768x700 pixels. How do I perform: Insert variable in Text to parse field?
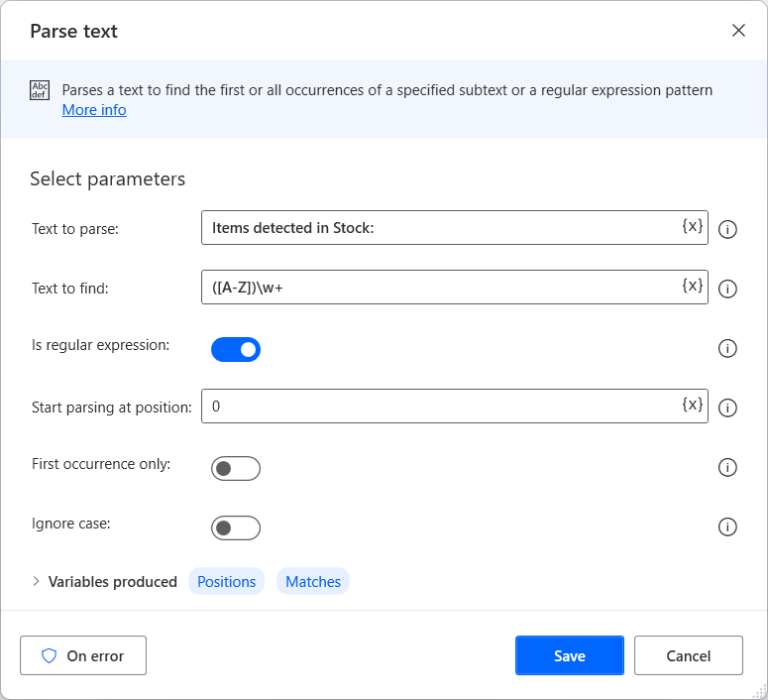[x=693, y=227]
